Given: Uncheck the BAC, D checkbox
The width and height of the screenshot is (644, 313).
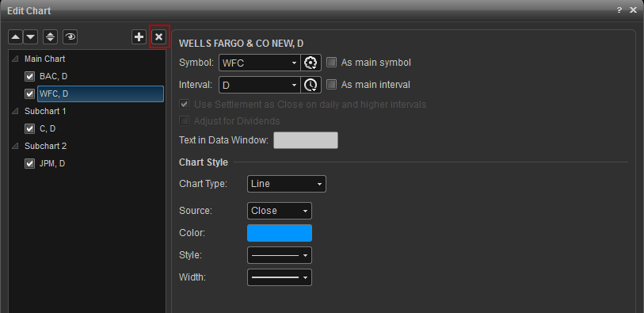Looking at the screenshot, I should pyautogui.click(x=29, y=76).
